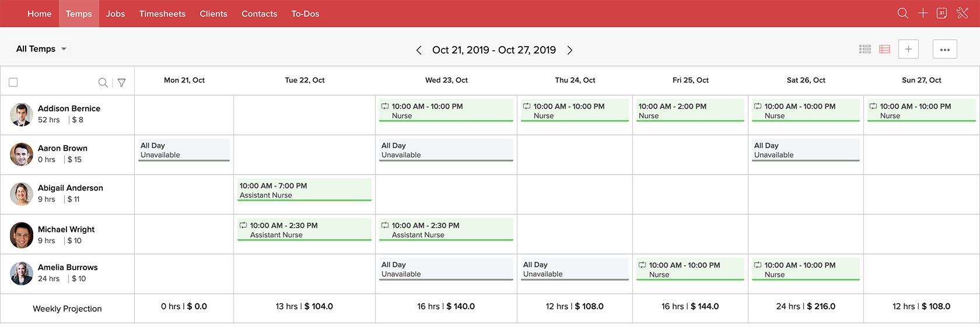Tick the select-all temps checkbox
Viewport: 980px width, 327px height.
point(13,82)
